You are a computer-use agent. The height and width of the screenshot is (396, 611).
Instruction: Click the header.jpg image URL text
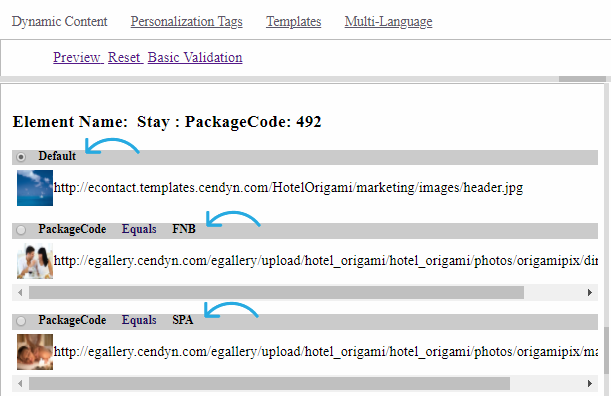click(288, 188)
